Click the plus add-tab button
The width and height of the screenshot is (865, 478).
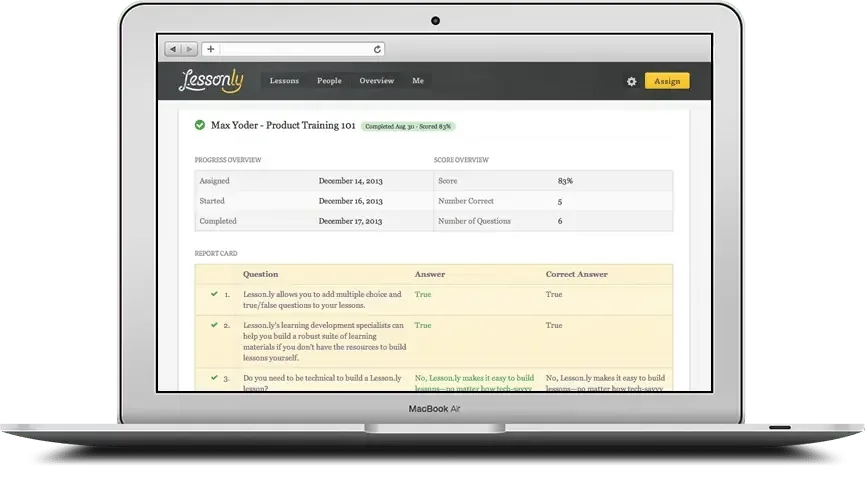click(x=211, y=49)
